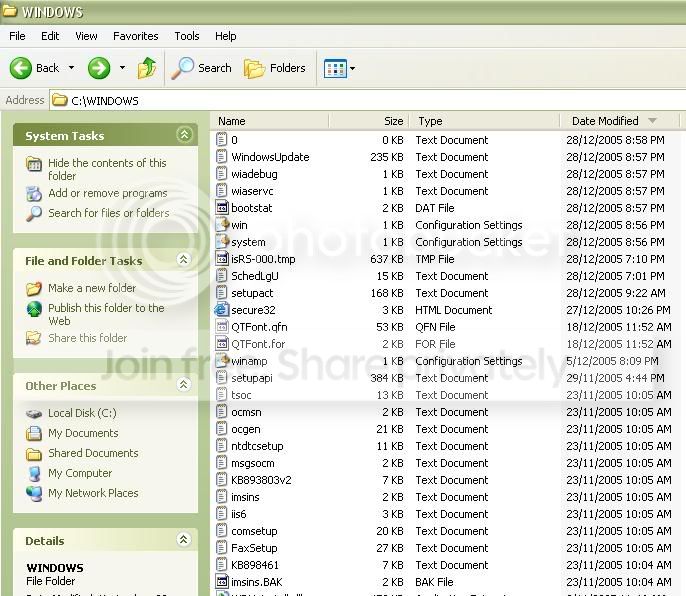
Task: Collapse the Other Places panel
Action: pos(183,385)
